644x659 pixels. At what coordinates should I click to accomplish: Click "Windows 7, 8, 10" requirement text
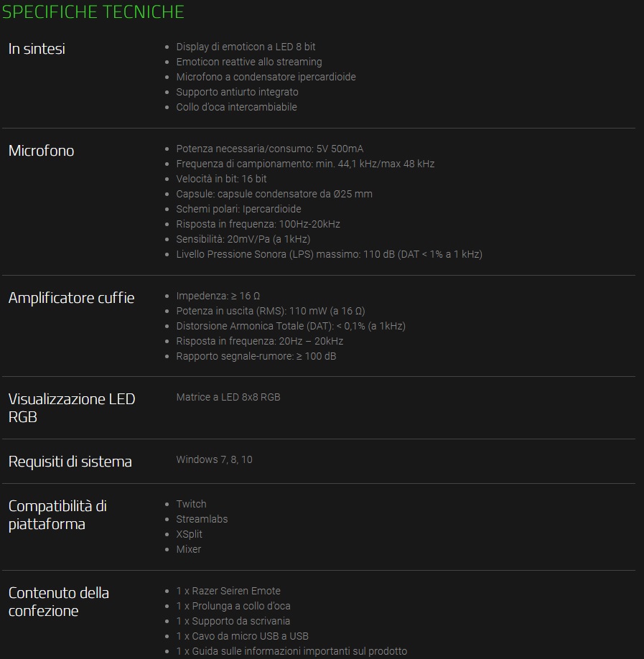click(214, 459)
